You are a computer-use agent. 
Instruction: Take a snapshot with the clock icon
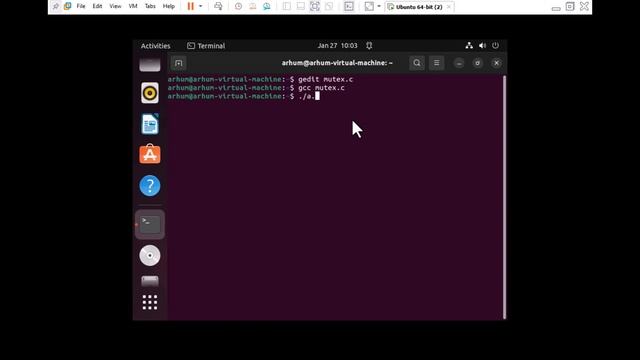point(238,6)
